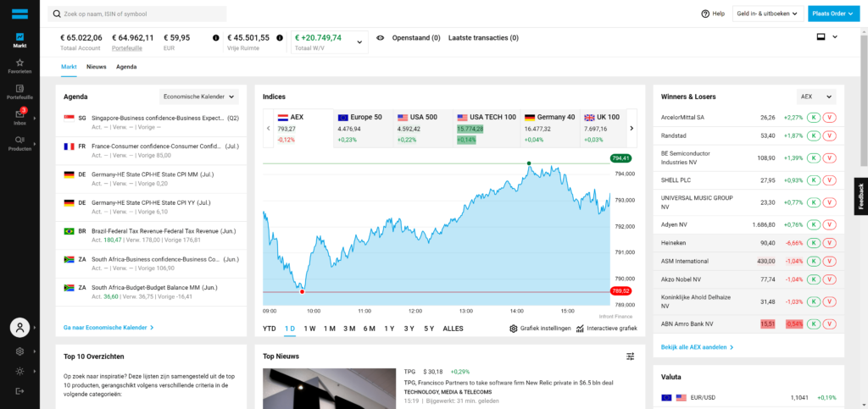Set chart range to 1 W
Image resolution: width=868 pixels, height=409 pixels.
[309, 329]
